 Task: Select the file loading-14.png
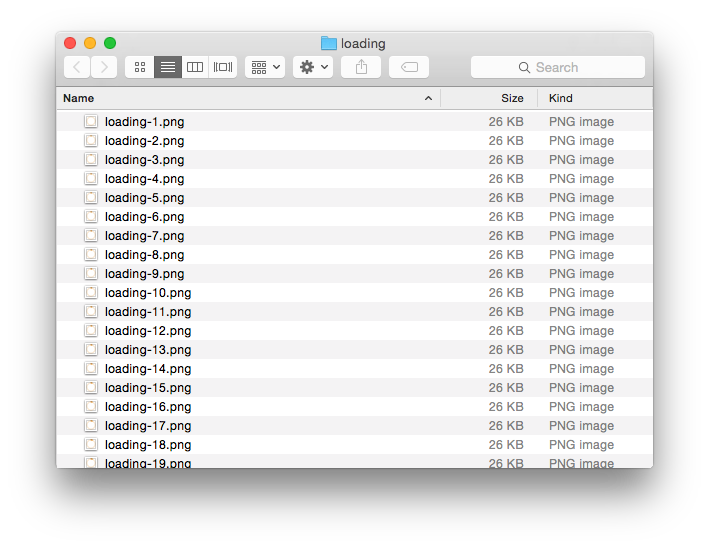tap(354, 368)
